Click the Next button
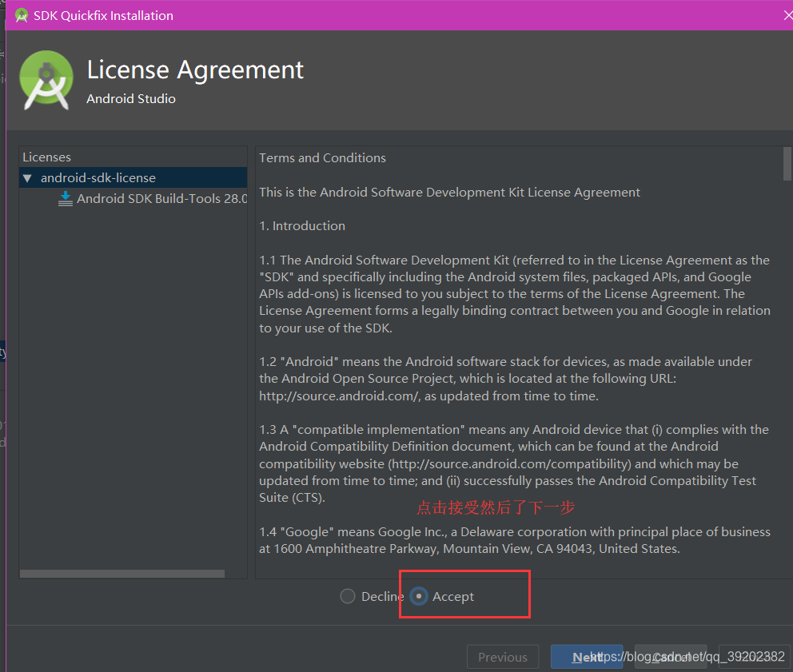Screen dimensions: 793x672 pyautogui.click(x=587, y=657)
